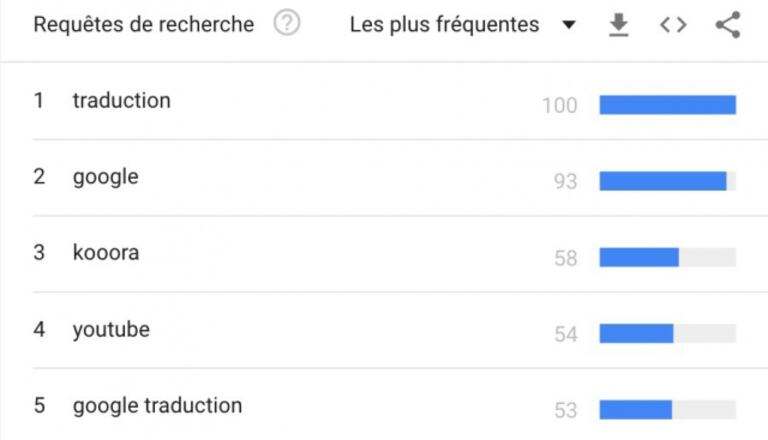Viewport: 768px width, 440px height.
Task: Click the score value 100
Action: 559,105
